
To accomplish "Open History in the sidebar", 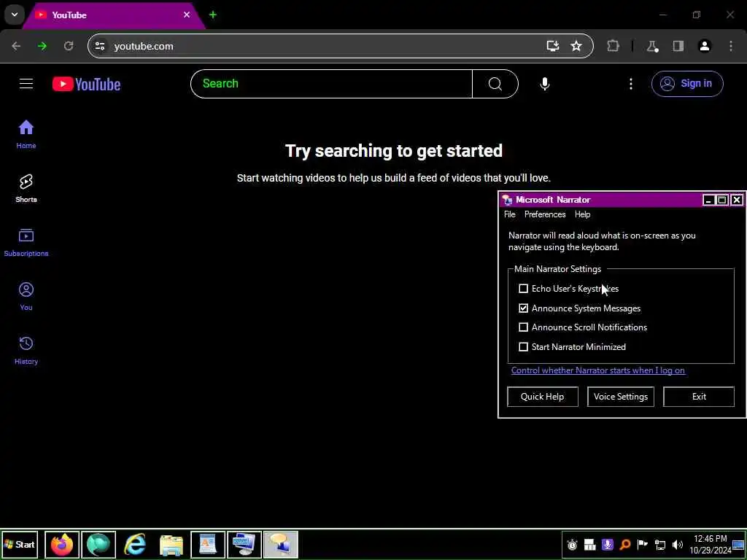I will pyautogui.click(x=26, y=351).
